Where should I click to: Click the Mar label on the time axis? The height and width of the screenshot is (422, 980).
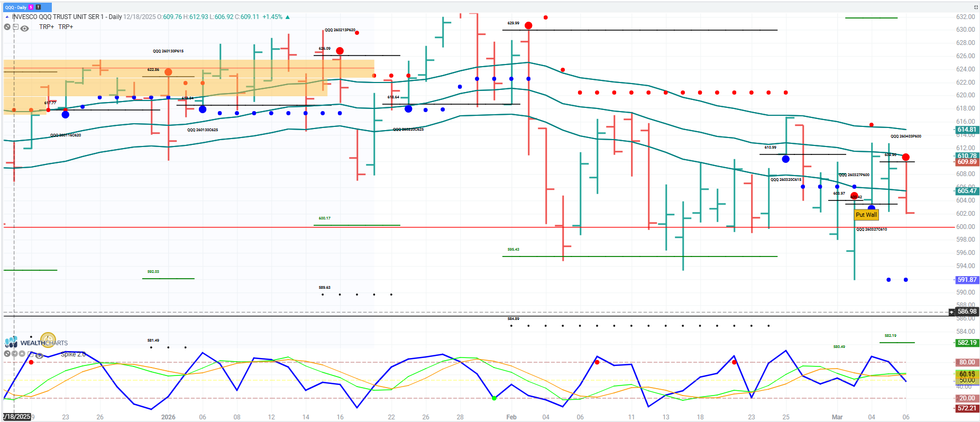(837, 417)
